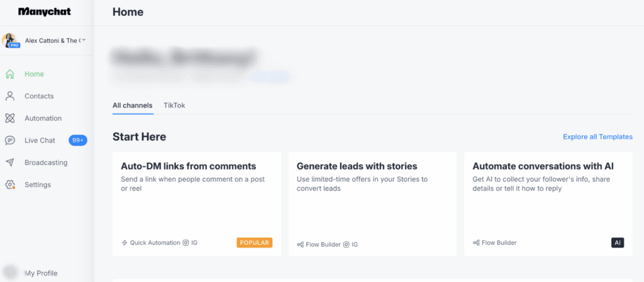Click the blurred My Profile avatar

pos(10,273)
